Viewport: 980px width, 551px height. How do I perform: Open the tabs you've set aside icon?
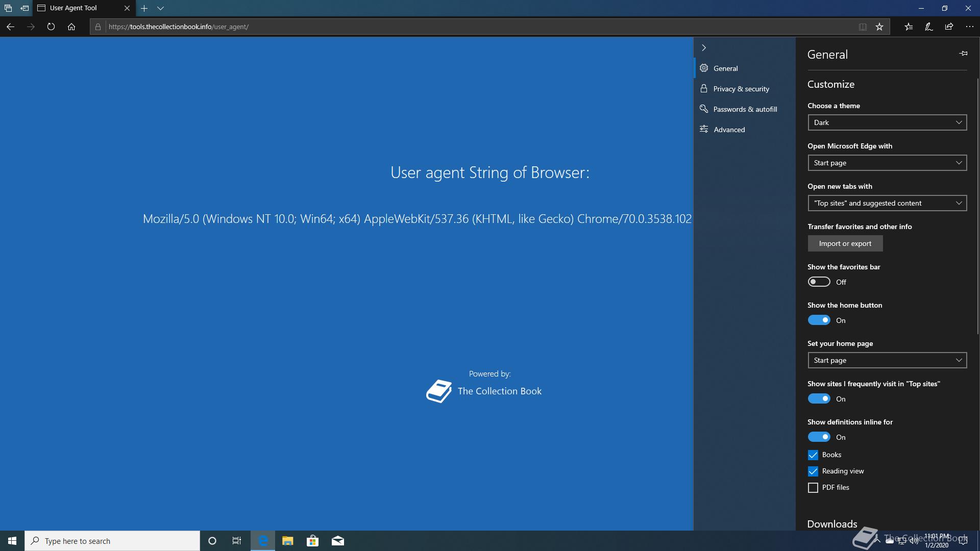click(8, 8)
